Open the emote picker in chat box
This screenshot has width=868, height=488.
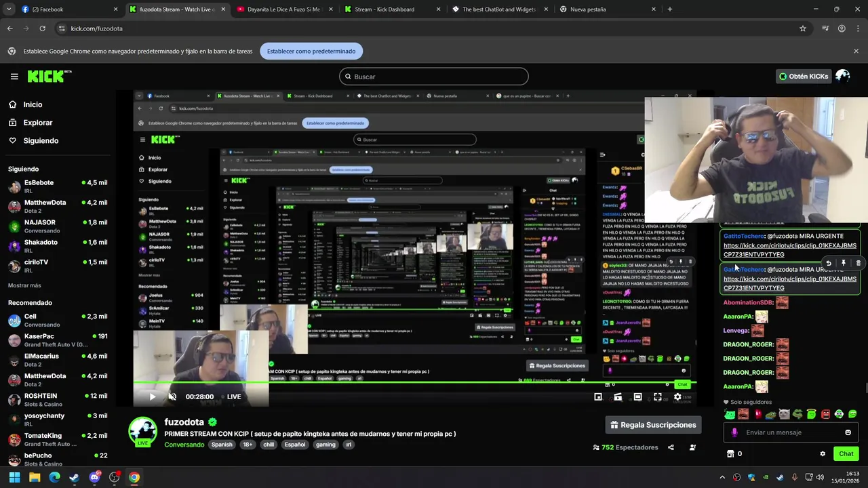pos(848,432)
